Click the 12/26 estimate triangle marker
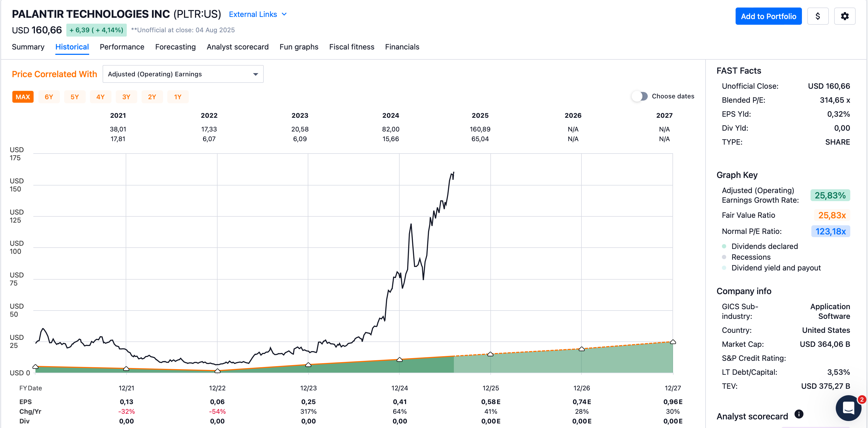The width and height of the screenshot is (868, 428). click(581, 349)
